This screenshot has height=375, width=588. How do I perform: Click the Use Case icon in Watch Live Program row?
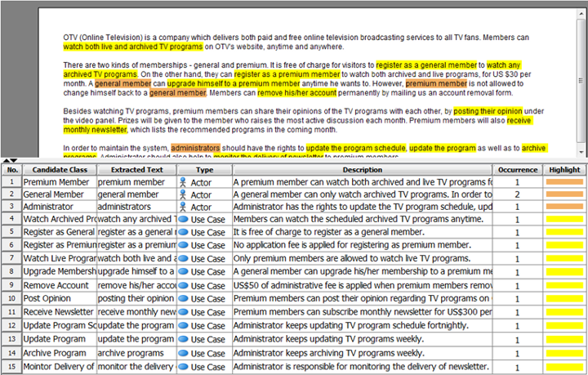click(183, 258)
